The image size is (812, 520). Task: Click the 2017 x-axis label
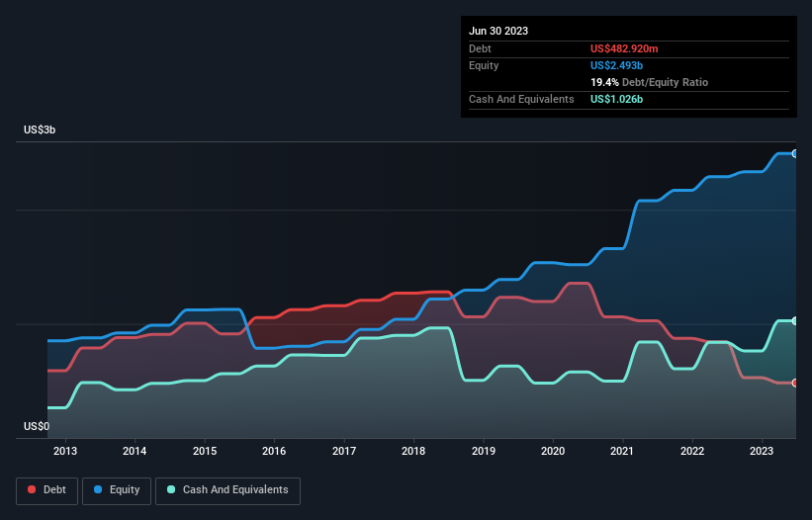pos(344,451)
